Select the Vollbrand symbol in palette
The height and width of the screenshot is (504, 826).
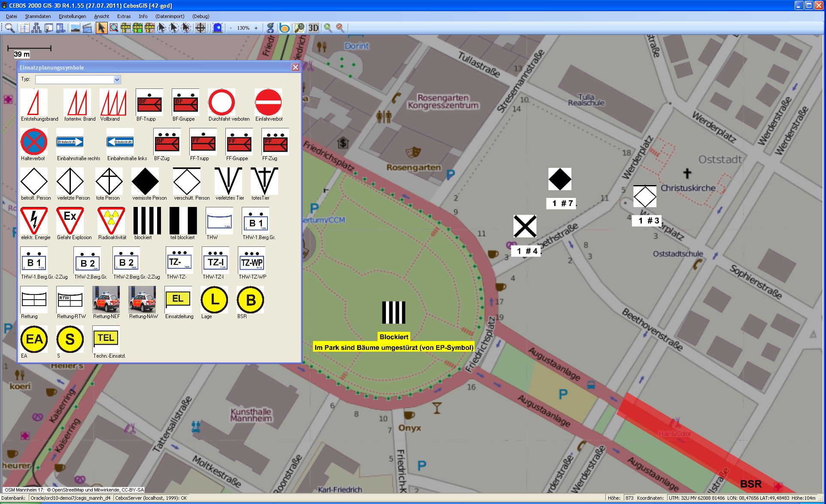(113, 103)
